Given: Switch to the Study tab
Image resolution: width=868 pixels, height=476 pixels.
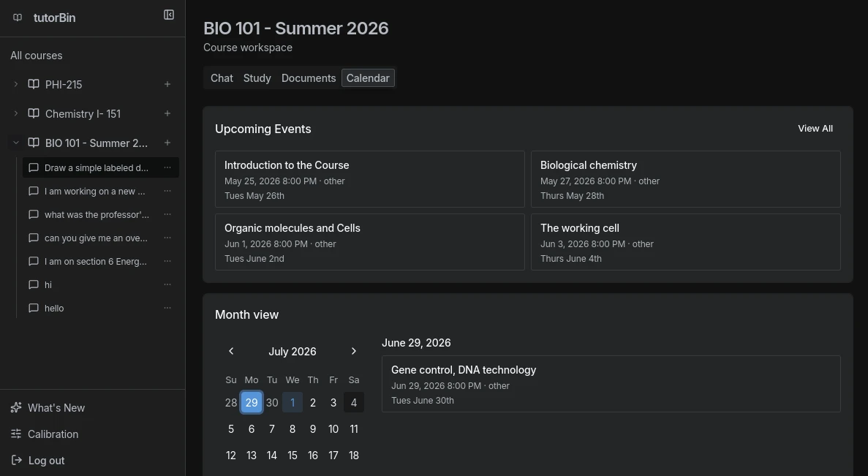Looking at the screenshot, I should (257, 78).
